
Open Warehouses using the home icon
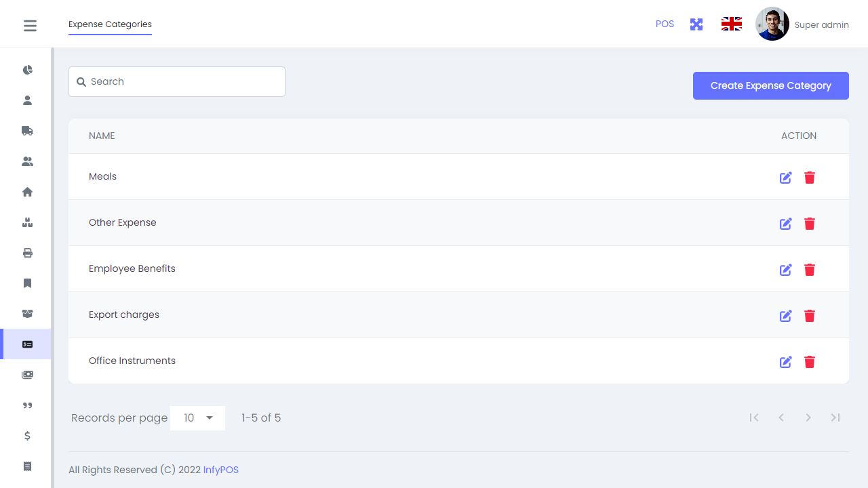click(27, 192)
